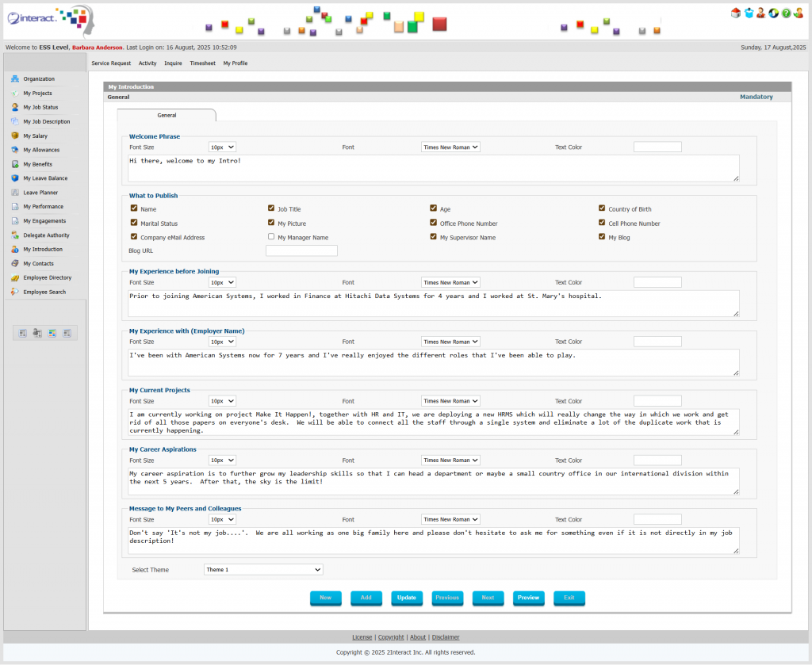Click the blue box icon in header
Viewport: 812px width, 665px height.
click(x=749, y=13)
